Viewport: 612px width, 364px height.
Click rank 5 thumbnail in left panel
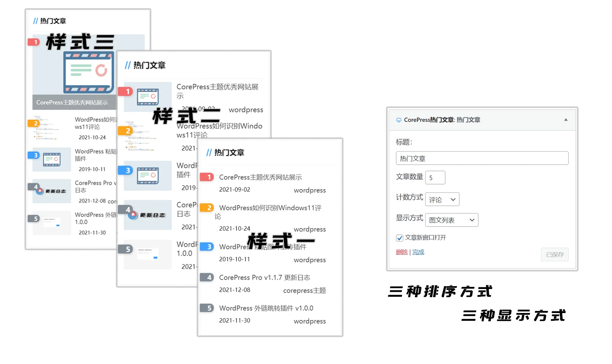pyautogui.click(x=52, y=223)
